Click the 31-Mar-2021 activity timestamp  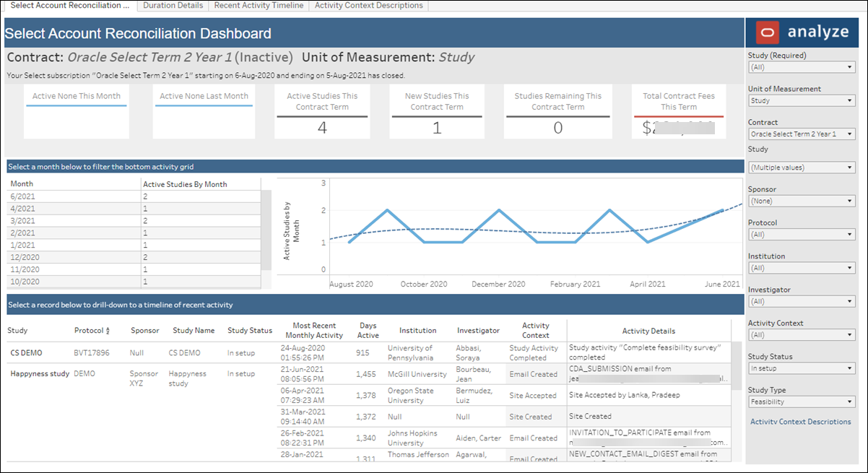coord(304,416)
